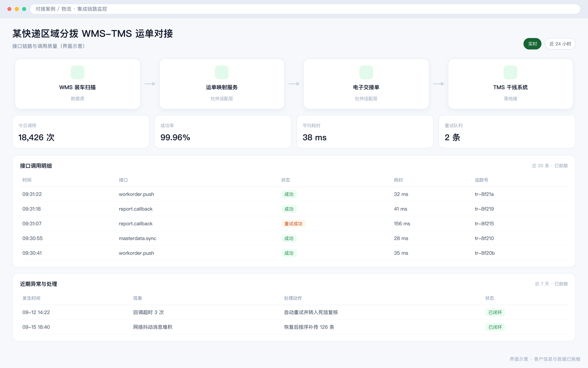Viewport: 588px width, 368px height.
Task: Click report.callback in the 09:31:18 row
Action: click(136, 209)
